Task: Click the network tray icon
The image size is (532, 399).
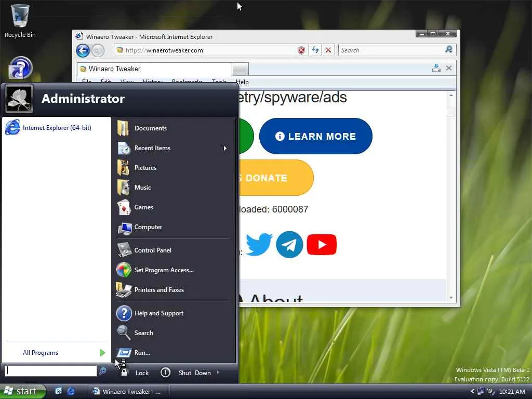Action: (481, 392)
